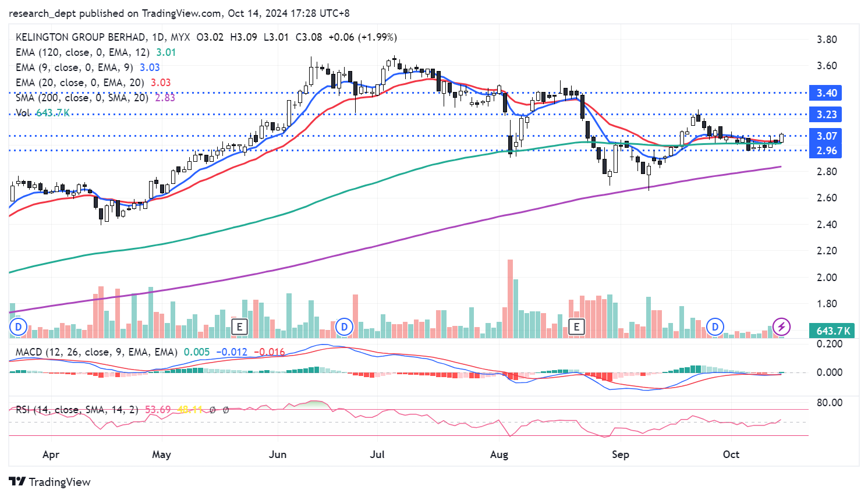Click the leftmost dividend D marker near April
The image size is (868, 497).
click(x=18, y=327)
